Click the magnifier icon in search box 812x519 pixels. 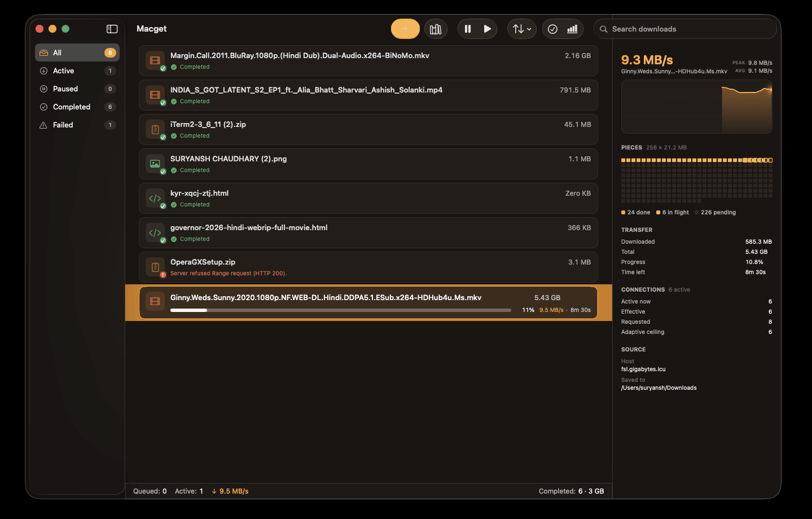pos(603,29)
